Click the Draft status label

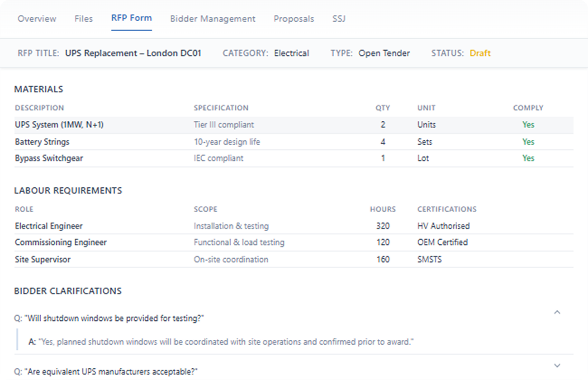click(480, 53)
